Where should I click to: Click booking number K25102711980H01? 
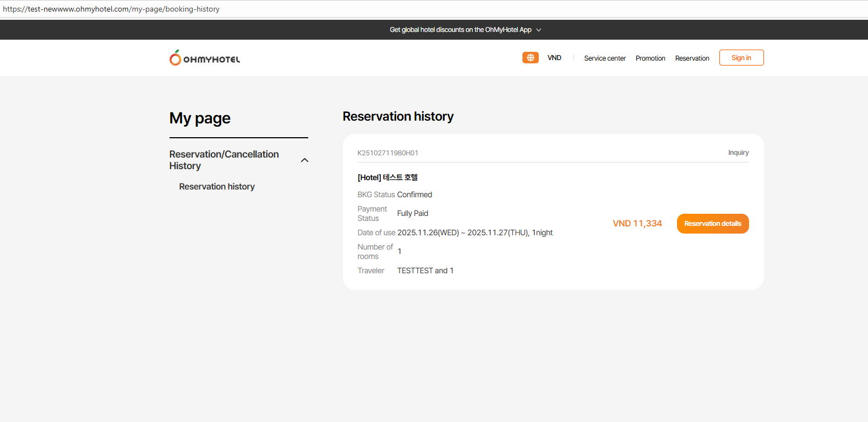pos(387,153)
